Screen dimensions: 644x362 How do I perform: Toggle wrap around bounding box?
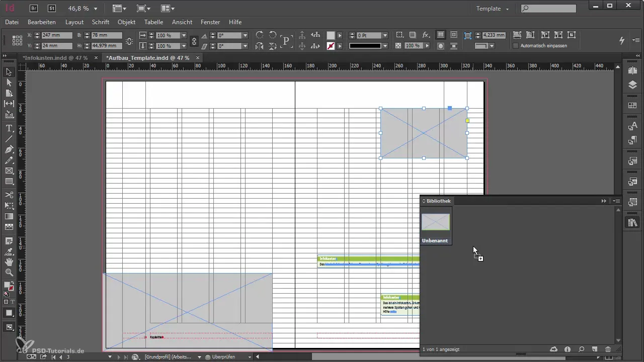(x=454, y=35)
